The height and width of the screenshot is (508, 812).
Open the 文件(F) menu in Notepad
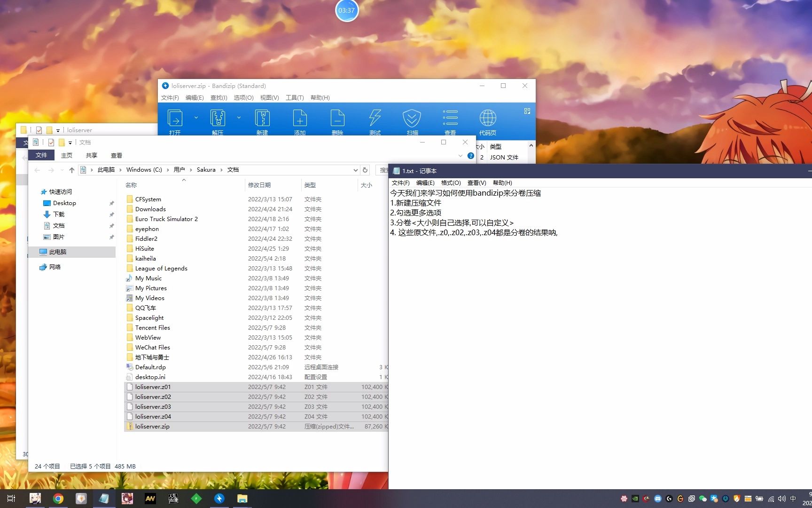[x=401, y=183]
